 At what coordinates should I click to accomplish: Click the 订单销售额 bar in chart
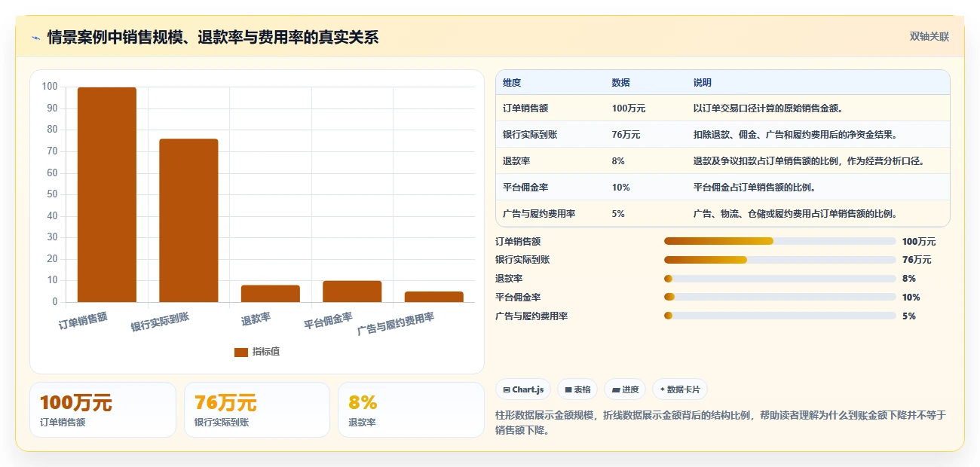tap(107, 194)
